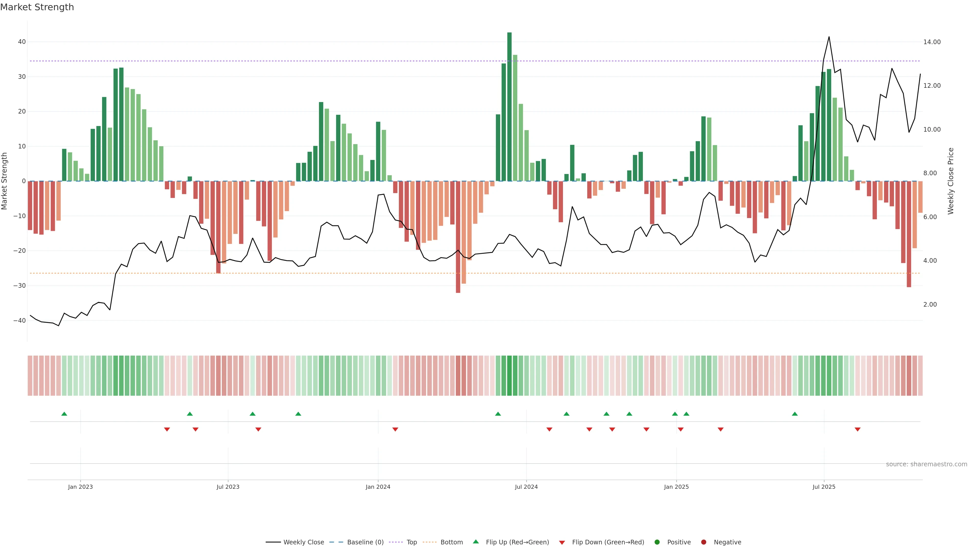Click the source: sharemaestro.com text
Viewport: 980px width, 551px height.
926,464
